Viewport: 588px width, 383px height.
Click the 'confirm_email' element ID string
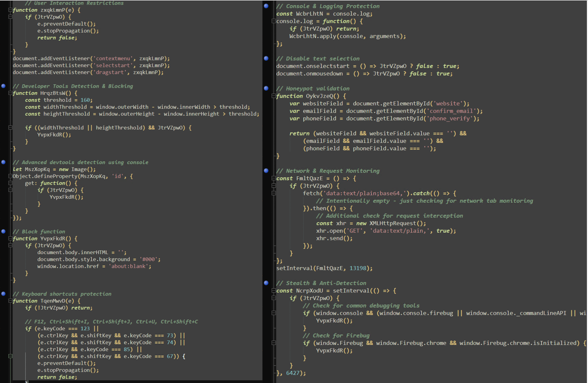point(452,111)
